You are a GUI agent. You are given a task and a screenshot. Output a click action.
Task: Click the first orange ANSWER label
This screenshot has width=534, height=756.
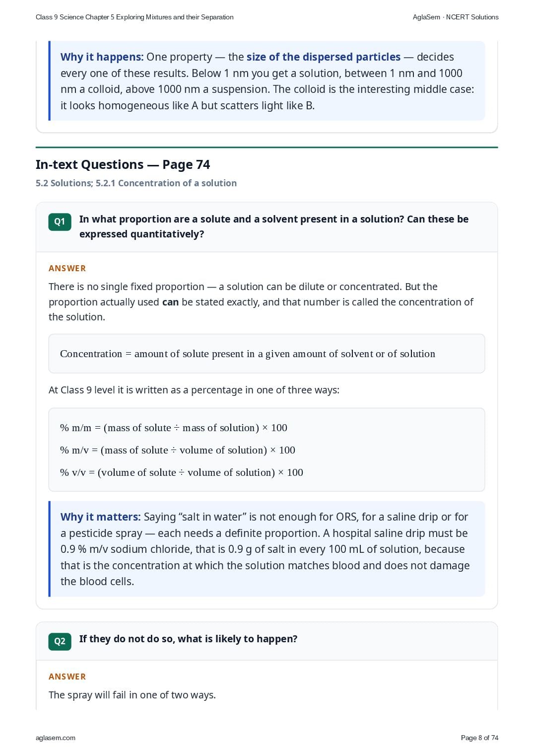67,268
